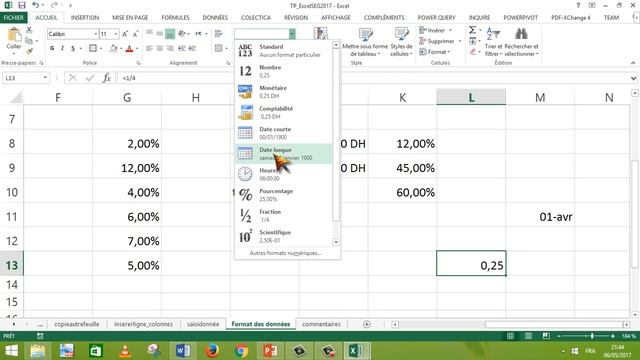Switch to the DONNÉES tab
This screenshot has width=640, height=360.
[x=215, y=18]
